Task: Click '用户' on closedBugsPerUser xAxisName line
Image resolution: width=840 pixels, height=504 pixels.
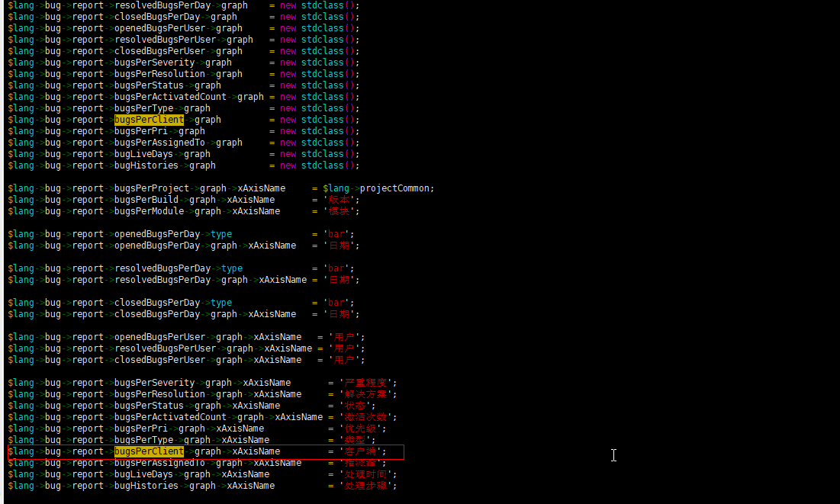Action: click(344, 360)
